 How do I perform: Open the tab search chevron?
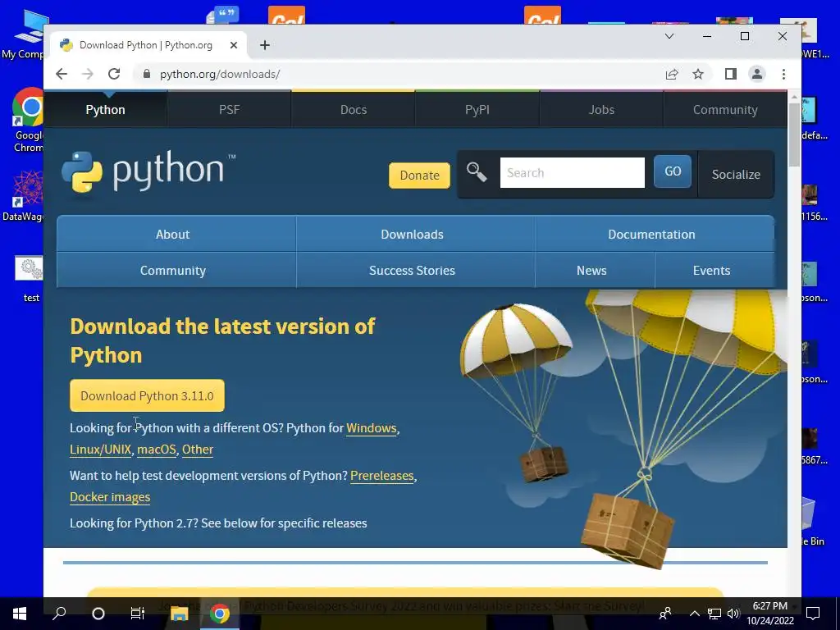[669, 36]
